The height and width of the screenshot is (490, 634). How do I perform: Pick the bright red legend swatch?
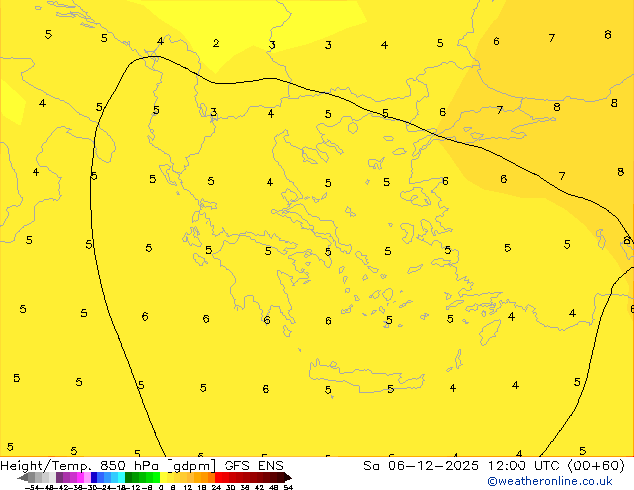[x=218, y=477]
